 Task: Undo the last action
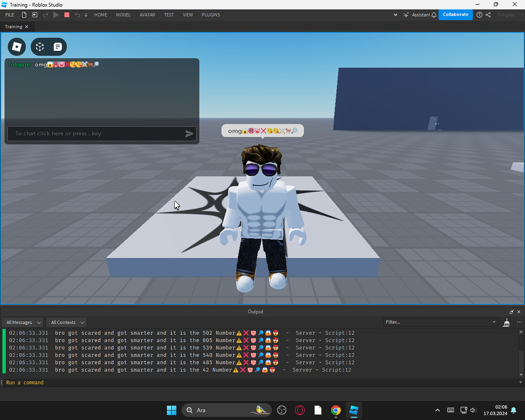click(x=77, y=14)
